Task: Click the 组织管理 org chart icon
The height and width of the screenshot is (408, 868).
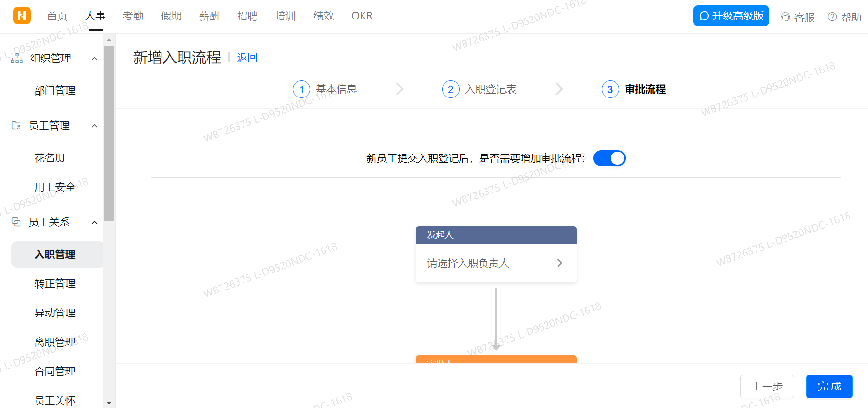Action: (x=17, y=58)
